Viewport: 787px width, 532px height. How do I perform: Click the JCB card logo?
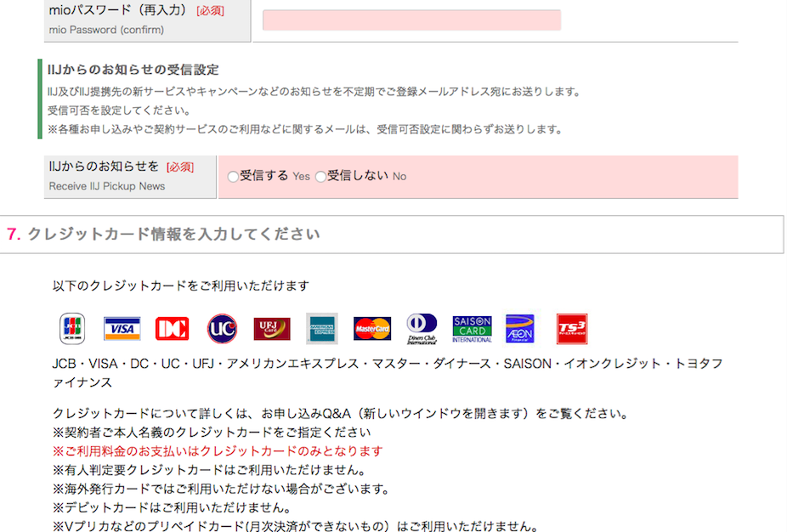72,329
